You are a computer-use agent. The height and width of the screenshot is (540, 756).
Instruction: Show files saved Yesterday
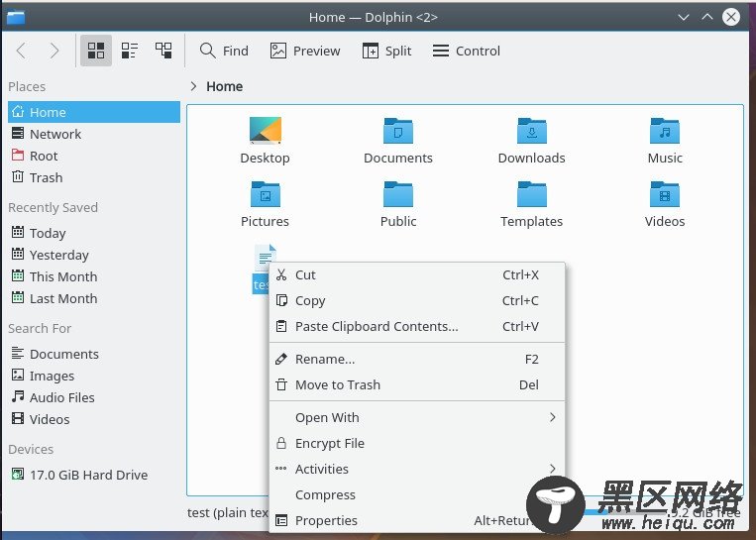click(x=94, y=255)
